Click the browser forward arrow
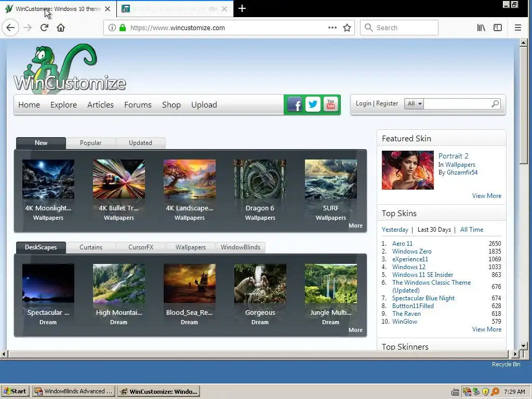Viewport: 532px width, 399px height. pos(28,28)
